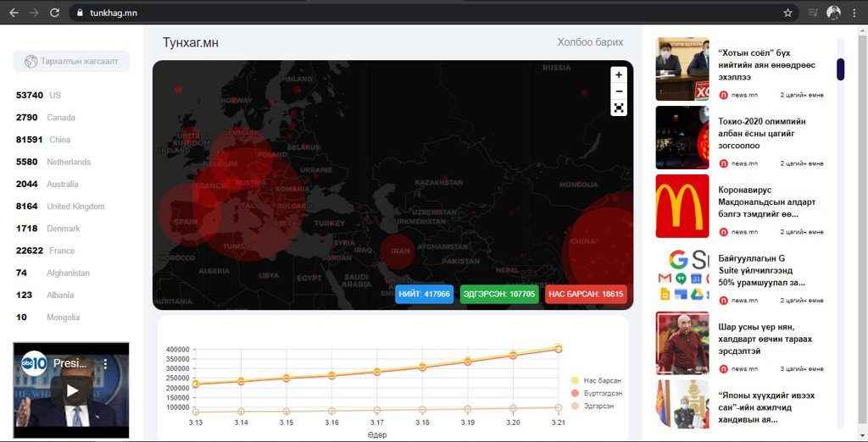Click Тархалтын жагсаалт button

[72, 61]
